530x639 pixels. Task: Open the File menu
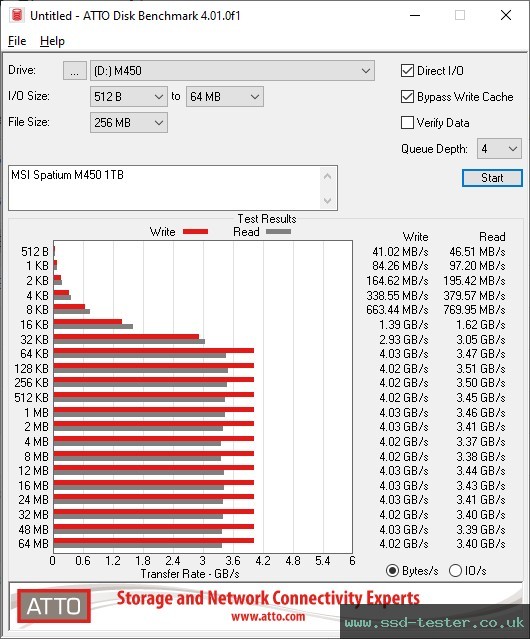coord(17,41)
